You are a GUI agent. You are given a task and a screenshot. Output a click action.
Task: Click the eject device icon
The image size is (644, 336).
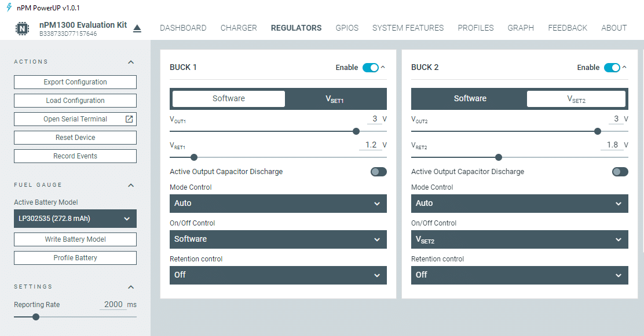pos(137,28)
